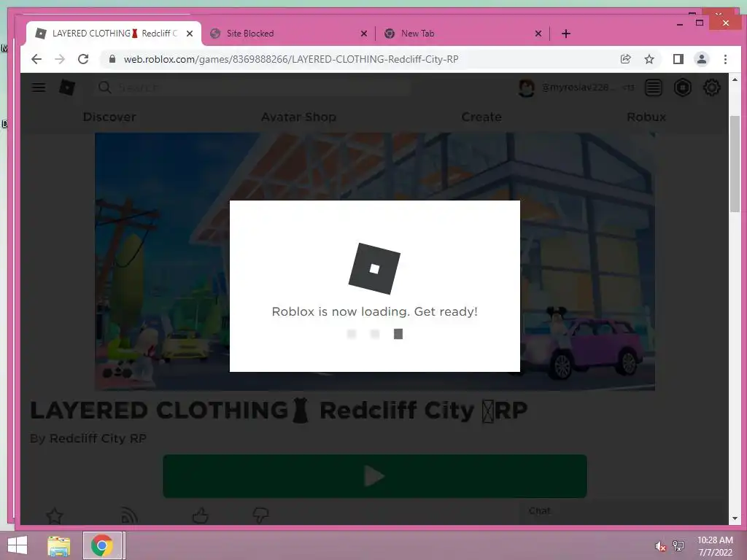Screen dimensions: 747x560
Task: Switch to the Site Blocked tab
Action: (288, 34)
